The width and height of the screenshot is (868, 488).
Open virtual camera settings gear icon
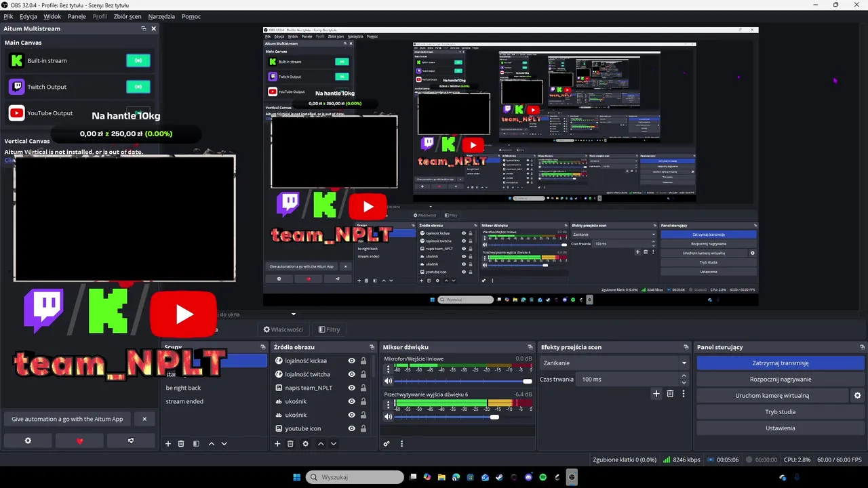857,396
